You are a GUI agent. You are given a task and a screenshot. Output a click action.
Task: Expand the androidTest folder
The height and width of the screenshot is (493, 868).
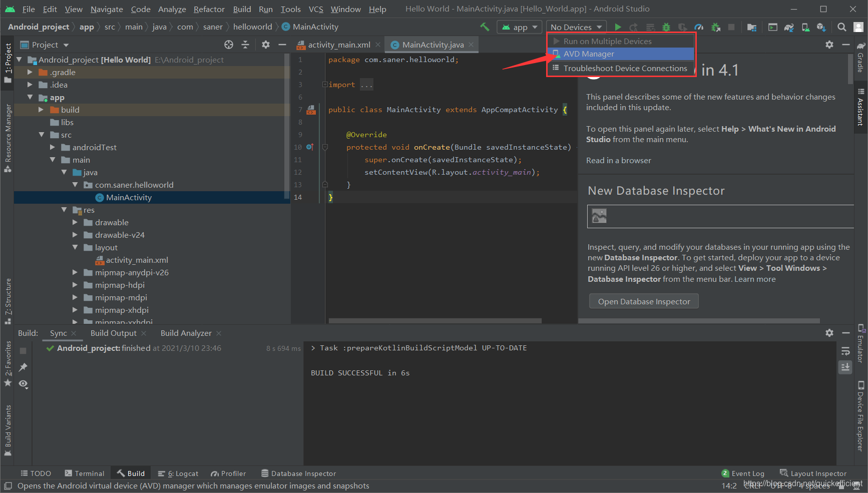tap(53, 147)
